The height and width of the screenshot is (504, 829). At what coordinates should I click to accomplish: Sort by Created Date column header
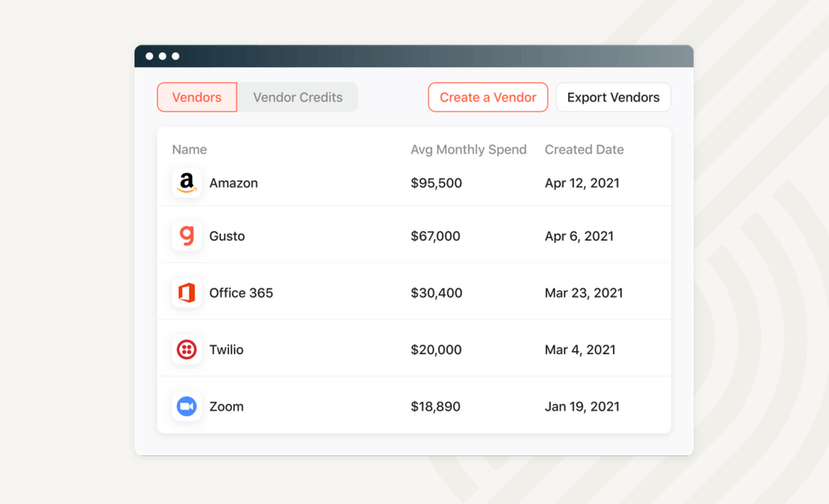(584, 150)
